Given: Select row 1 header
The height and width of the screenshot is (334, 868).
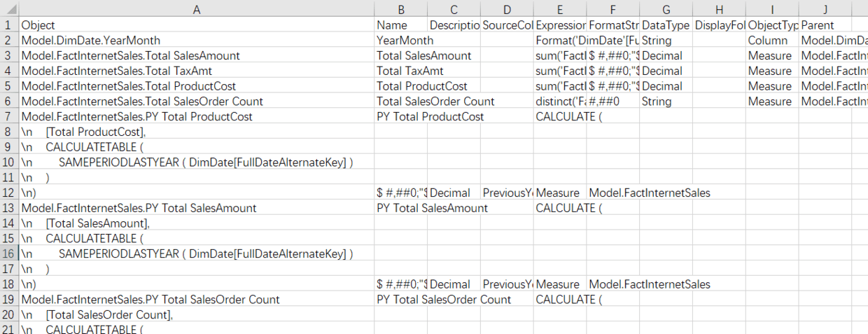Looking at the screenshot, I should click(9, 25).
